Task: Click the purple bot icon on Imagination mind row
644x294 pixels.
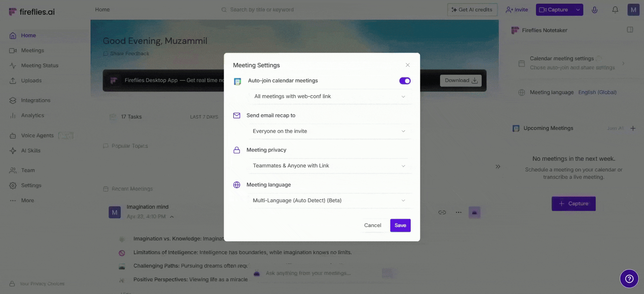Action: [x=474, y=212]
